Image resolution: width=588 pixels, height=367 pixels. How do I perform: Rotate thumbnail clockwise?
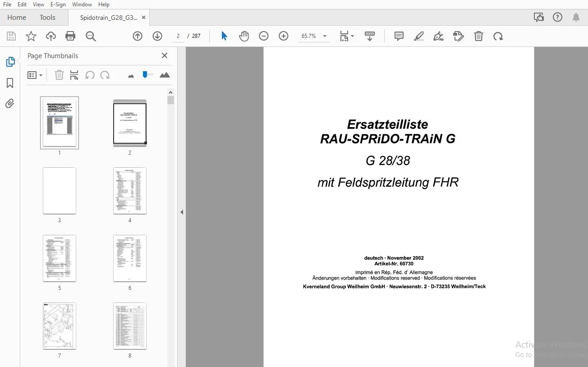click(105, 75)
